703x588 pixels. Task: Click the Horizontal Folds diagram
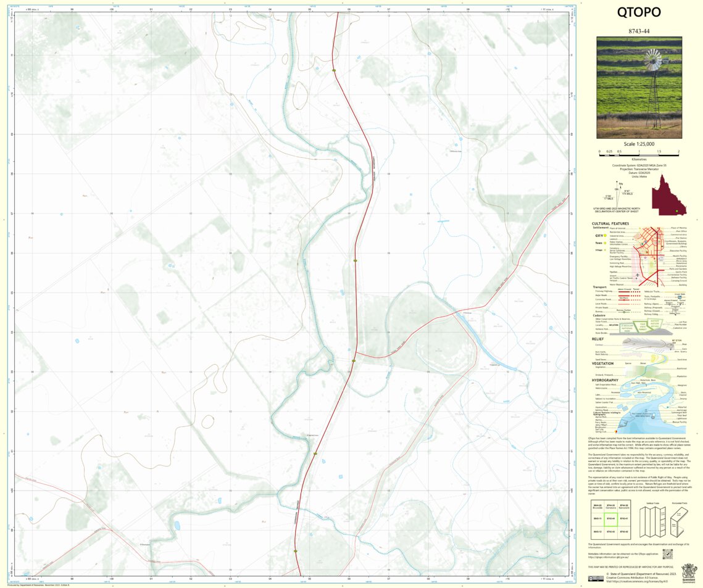[678, 523]
